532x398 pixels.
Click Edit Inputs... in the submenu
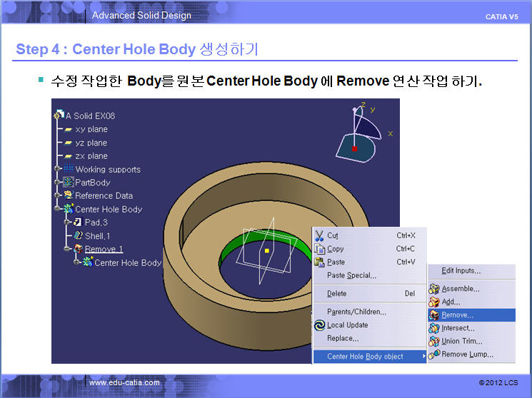[461, 271]
